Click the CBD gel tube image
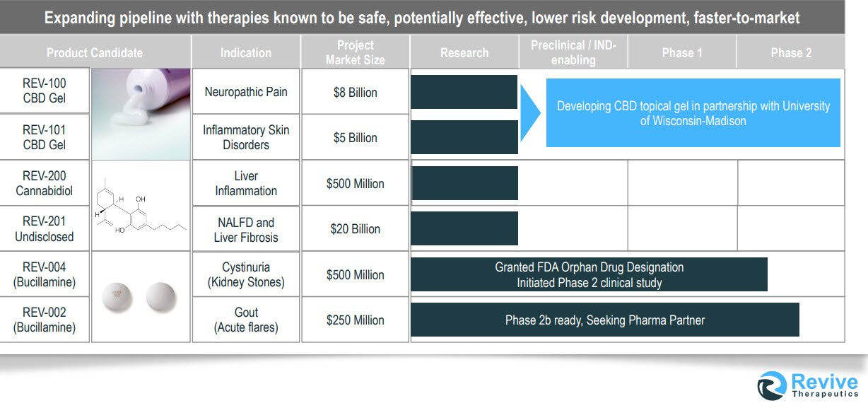868x408 pixels. tap(141, 113)
